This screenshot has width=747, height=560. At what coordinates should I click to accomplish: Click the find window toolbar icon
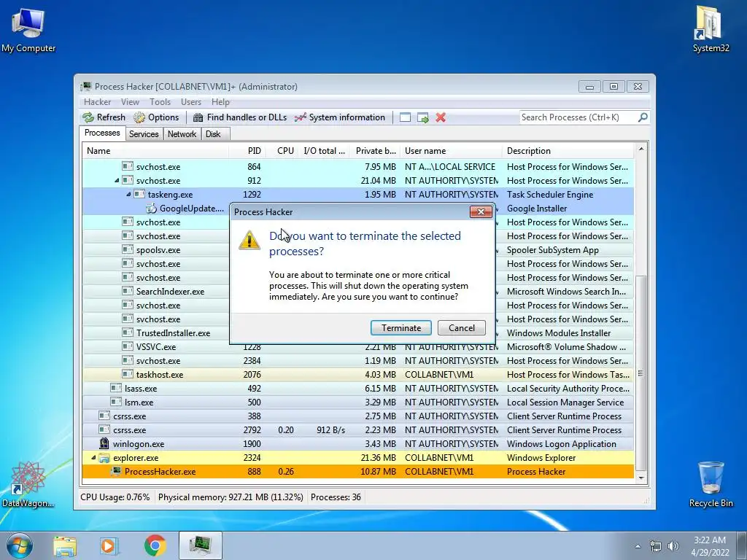click(405, 117)
